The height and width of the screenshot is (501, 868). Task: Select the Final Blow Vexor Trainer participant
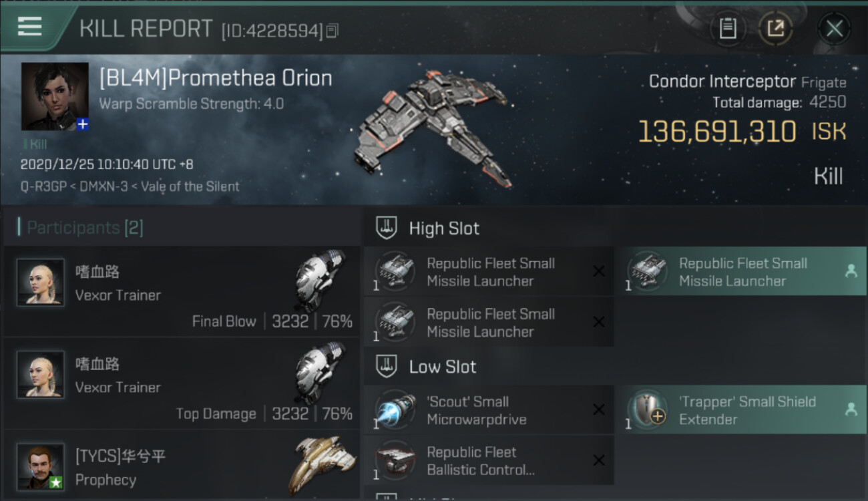182,292
